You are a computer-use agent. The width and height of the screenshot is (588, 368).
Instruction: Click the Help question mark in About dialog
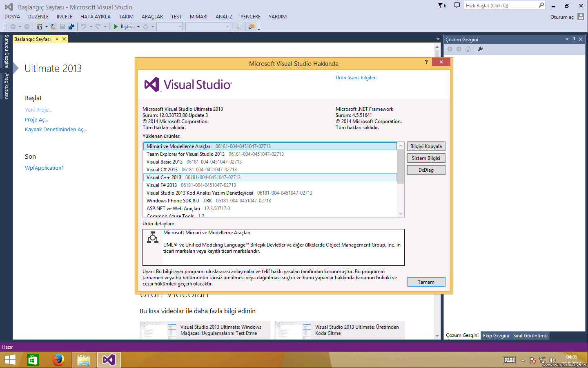pos(426,62)
